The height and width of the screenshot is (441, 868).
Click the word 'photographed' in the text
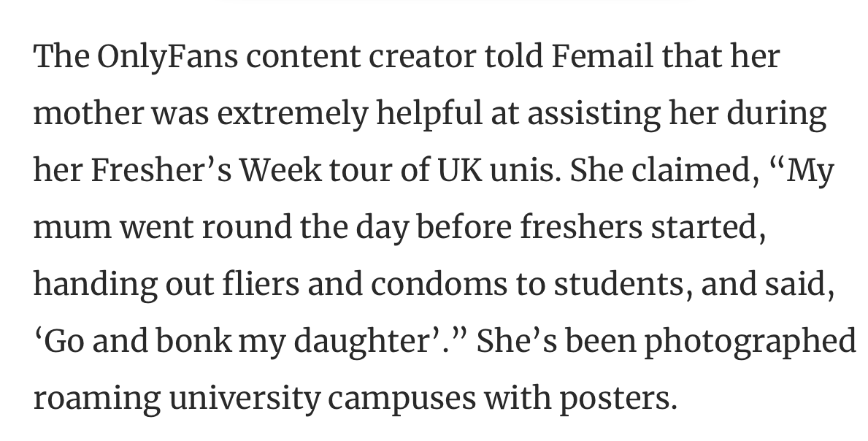[x=750, y=340]
